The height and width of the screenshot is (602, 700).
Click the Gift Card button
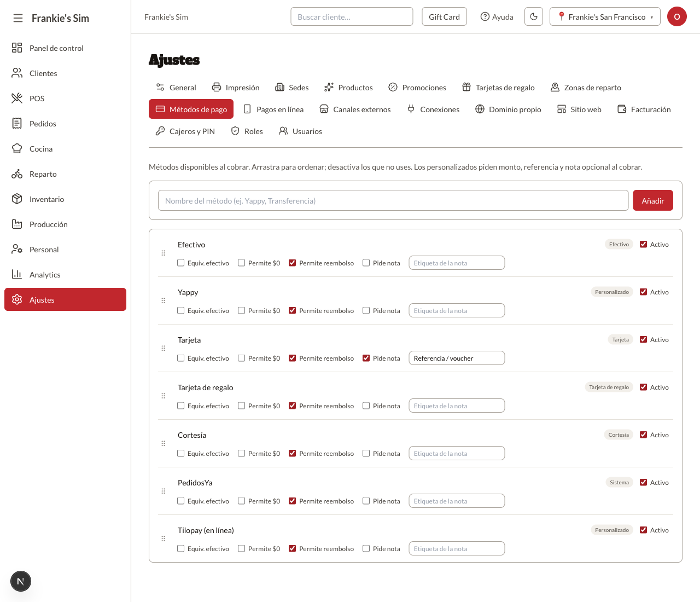(444, 16)
